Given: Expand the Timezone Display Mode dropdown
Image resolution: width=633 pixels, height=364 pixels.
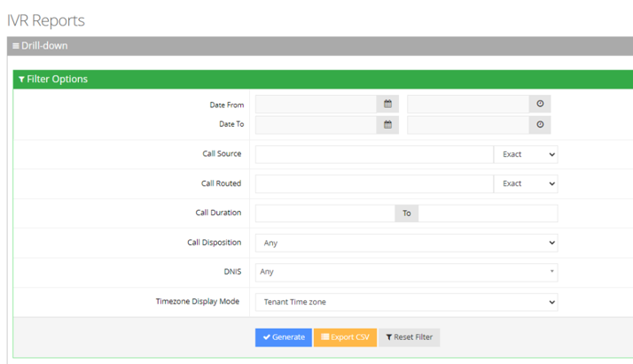Looking at the screenshot, I should (x=406, y=302).
